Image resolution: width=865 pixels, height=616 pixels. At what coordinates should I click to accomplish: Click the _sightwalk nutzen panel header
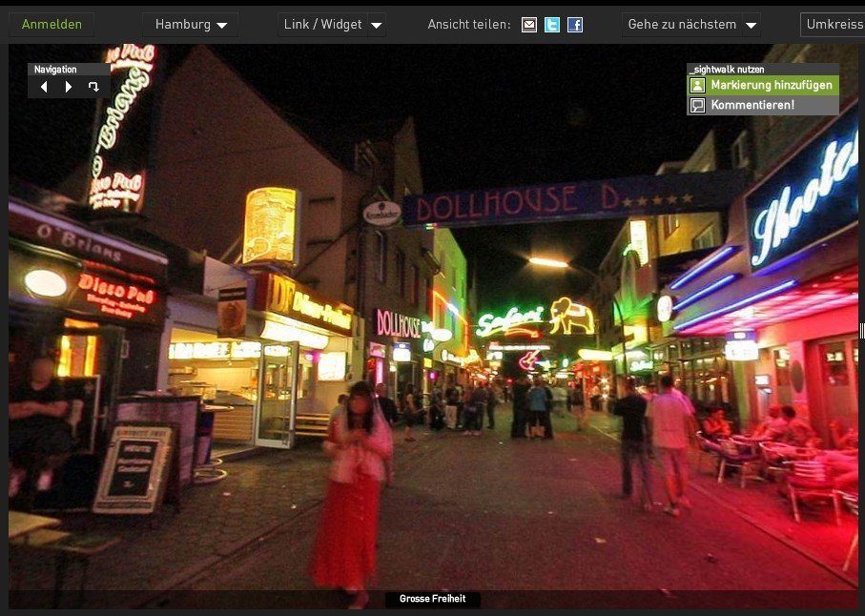tap(763, 70)
